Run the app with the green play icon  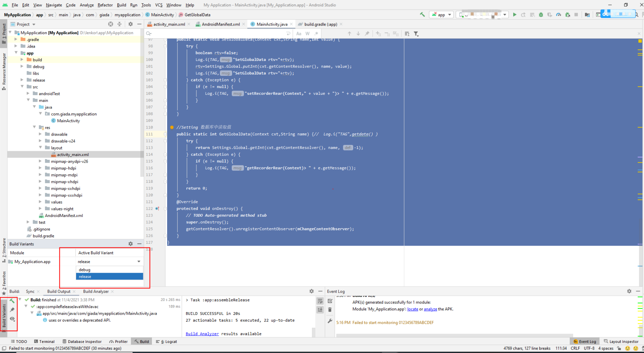pyautogui.click(x=514, y=15)
